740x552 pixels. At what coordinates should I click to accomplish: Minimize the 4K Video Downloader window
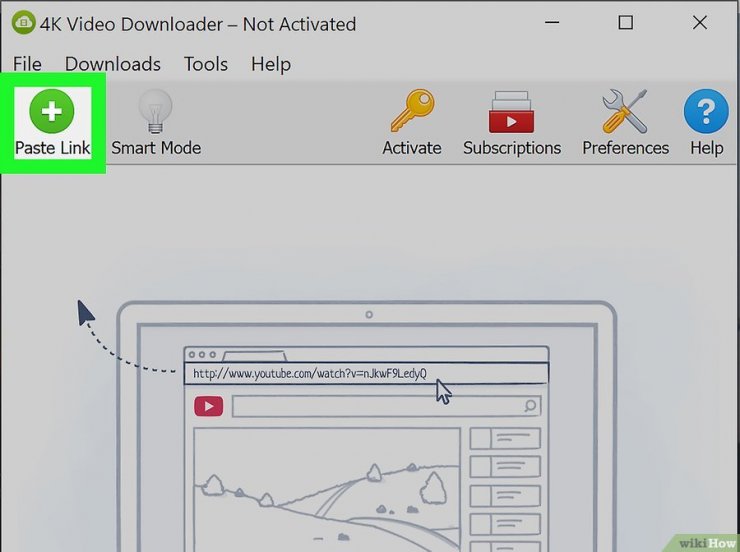coord(552,22)
